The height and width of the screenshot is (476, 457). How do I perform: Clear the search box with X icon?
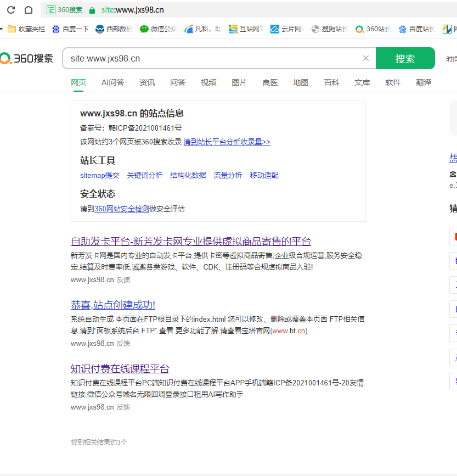point(366,58)
